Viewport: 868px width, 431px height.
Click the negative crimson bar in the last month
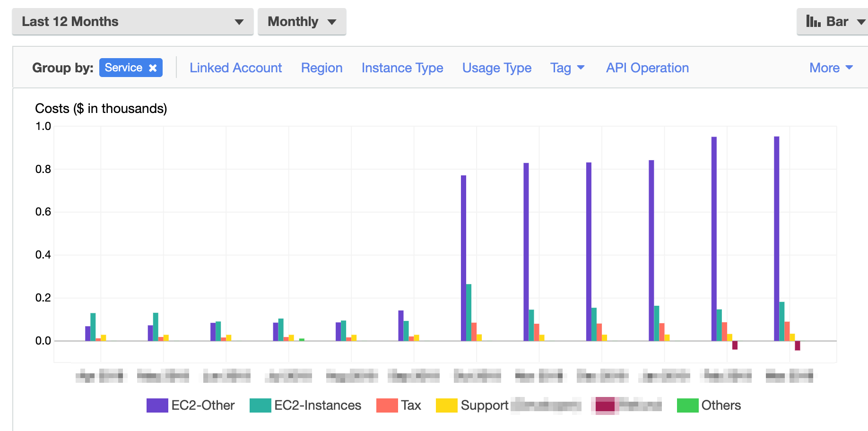pos(798,345)
